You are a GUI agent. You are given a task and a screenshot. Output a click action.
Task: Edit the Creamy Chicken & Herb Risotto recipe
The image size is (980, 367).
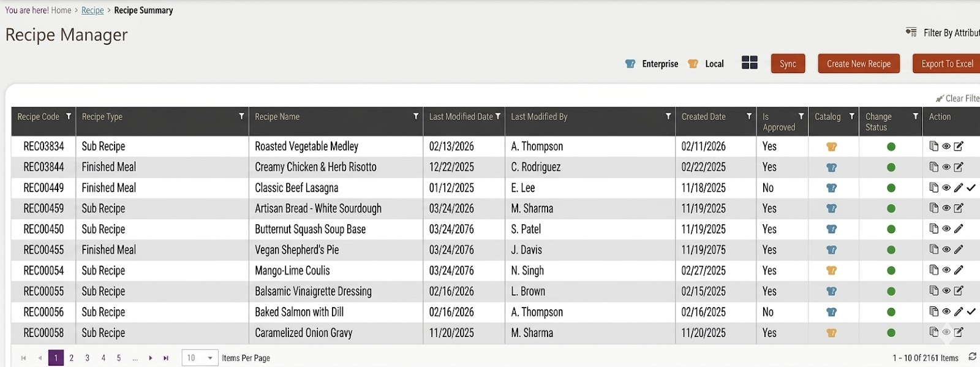[959, 167]
